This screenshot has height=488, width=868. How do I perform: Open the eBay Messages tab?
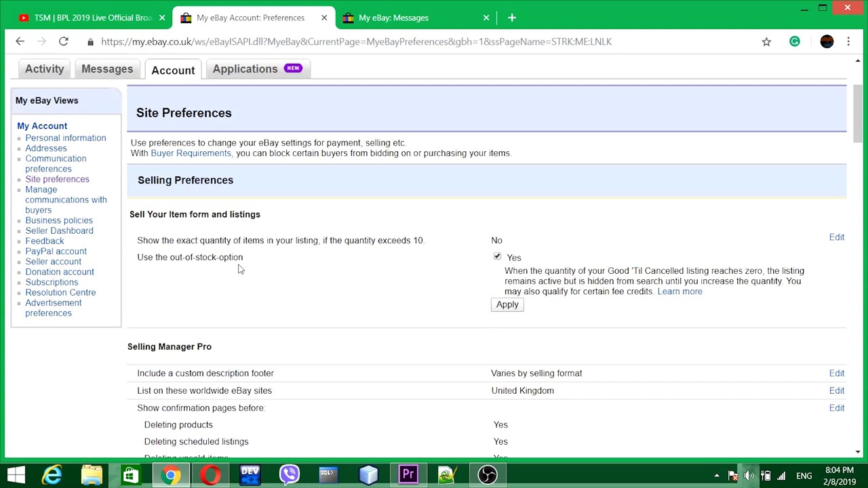point(107,69)
